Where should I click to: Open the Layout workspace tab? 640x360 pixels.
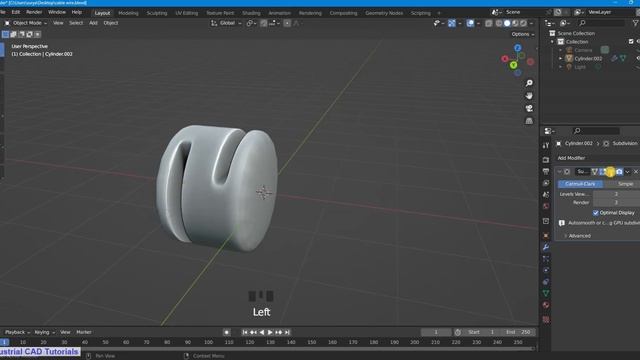(x=102, y=13)
